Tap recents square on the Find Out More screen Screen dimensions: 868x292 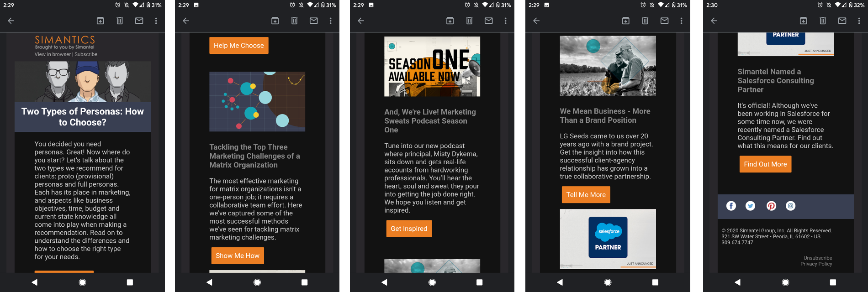tap(833, 282)
